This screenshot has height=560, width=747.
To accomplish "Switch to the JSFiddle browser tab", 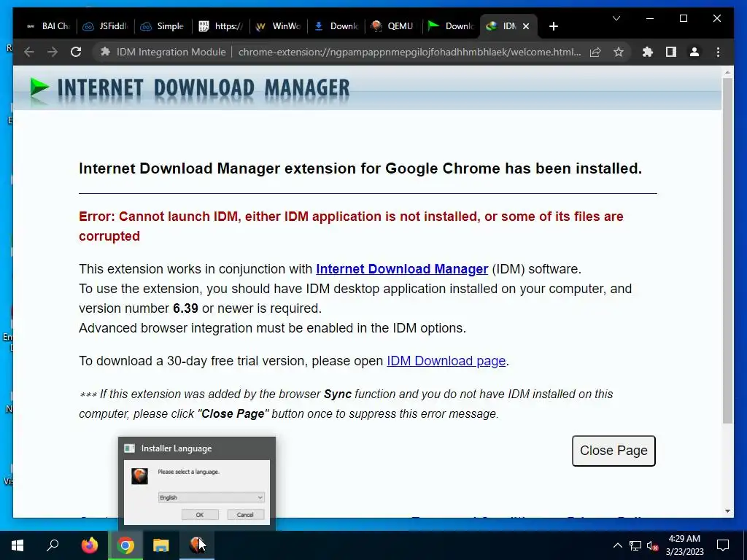I will (105, 26).
